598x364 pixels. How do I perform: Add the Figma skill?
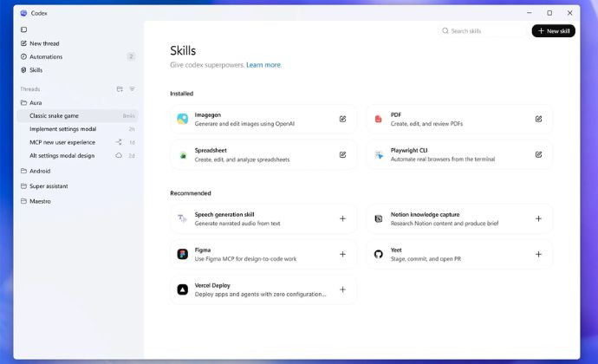click(342, 255)
